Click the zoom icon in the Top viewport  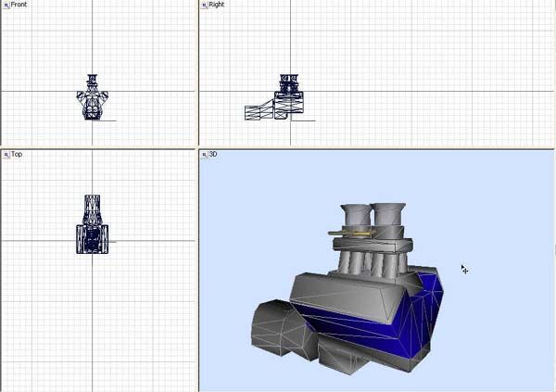pos(6,155)
